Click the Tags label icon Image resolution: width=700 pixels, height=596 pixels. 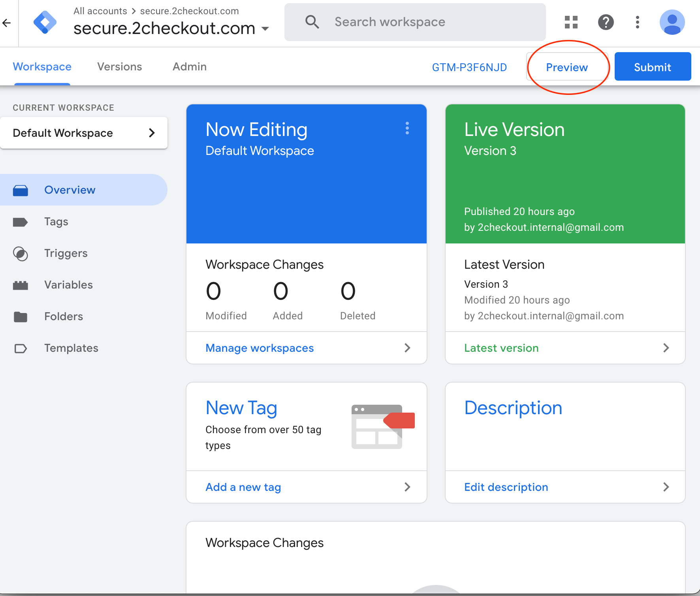(21, 222)
